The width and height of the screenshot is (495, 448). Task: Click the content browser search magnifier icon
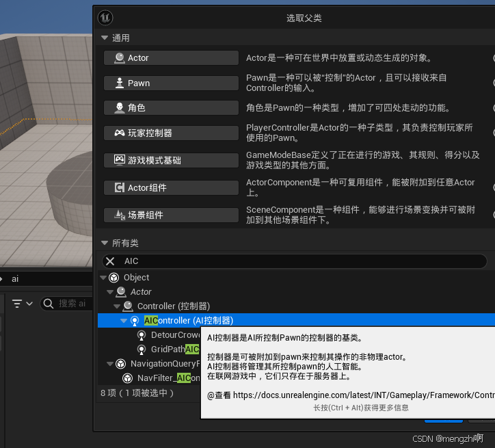(x=49, y=304)
